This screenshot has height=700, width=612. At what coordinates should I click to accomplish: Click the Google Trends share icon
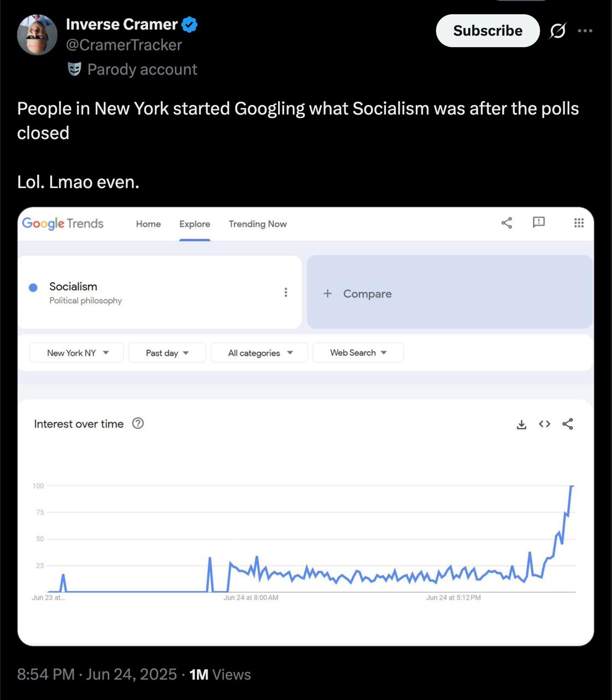point(507,223)
